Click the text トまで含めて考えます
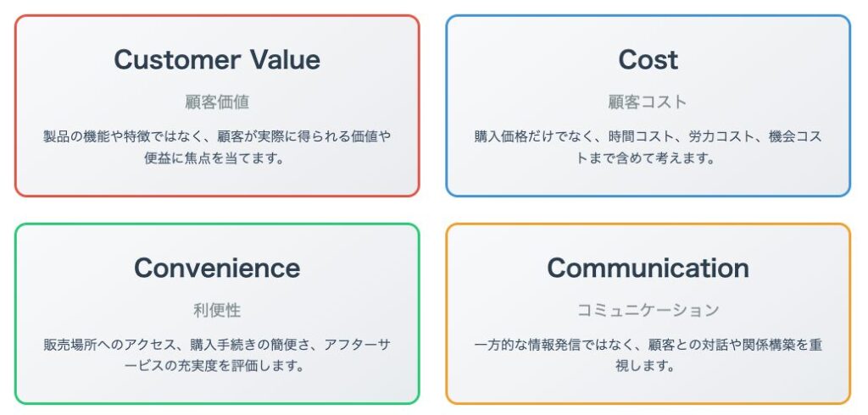This screenshot has height=415, width=868. [x=645, y=158]
